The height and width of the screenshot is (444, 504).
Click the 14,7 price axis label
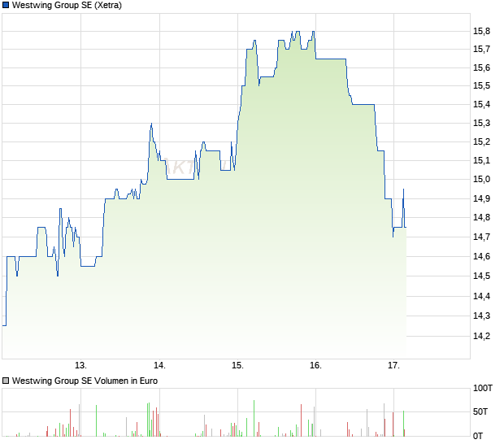[x=481, y=237]
